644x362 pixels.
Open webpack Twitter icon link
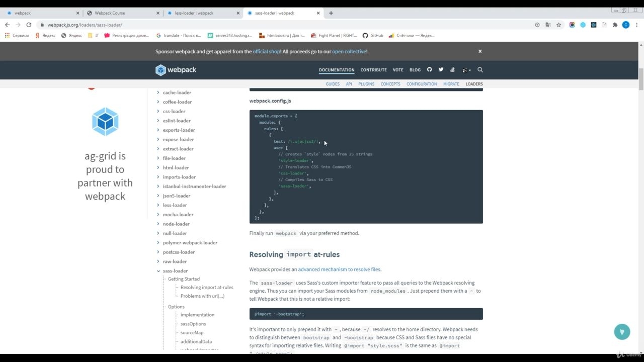[x=441, y=70]
